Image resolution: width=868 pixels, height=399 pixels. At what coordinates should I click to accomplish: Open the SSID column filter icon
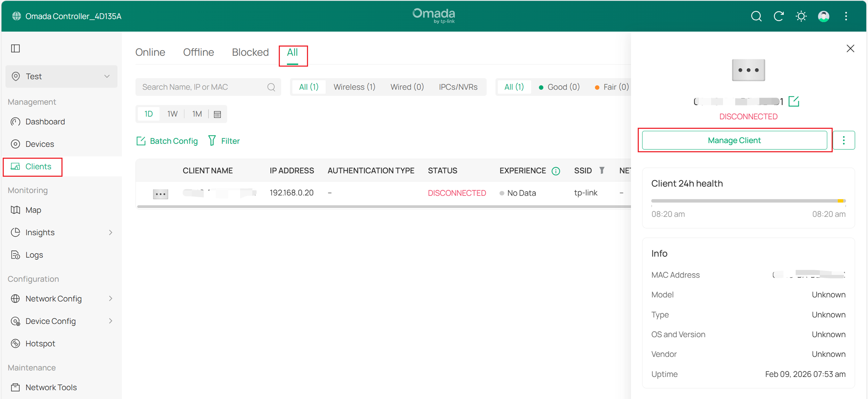(x=602, y=171)
